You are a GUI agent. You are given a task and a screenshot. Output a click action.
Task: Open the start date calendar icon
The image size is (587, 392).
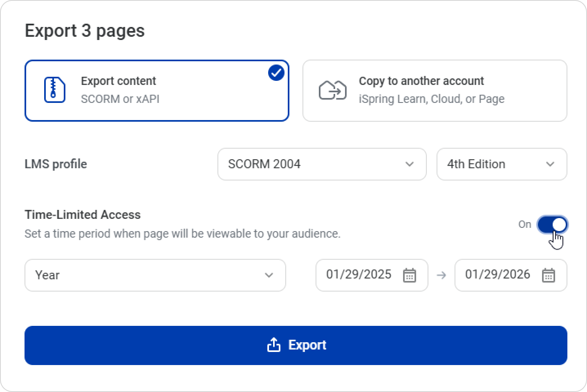(409, 275)
